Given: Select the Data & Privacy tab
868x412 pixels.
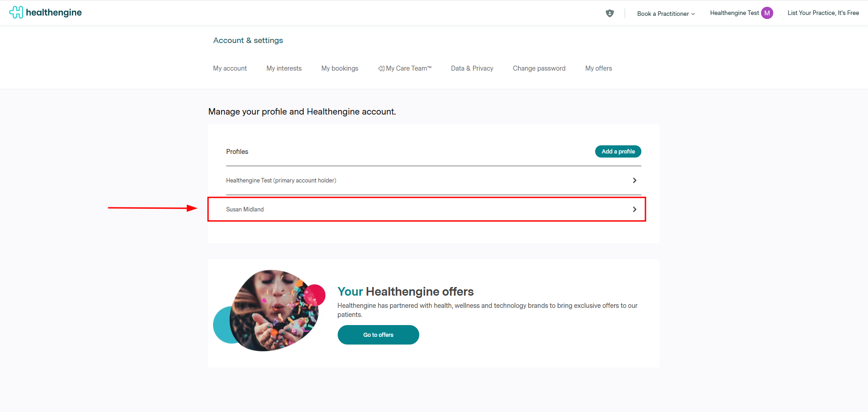Looking at the screenshot, I should point(472,68).
